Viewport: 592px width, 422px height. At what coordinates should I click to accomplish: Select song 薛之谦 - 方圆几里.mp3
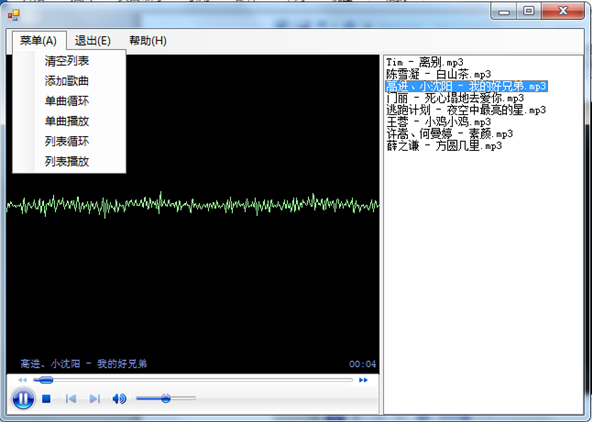444,146
